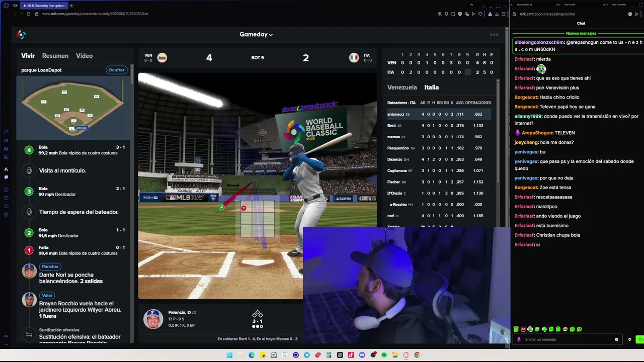Click the red pitch 1 marker in strike zone
644x362 pixels.
pos(244,208)
